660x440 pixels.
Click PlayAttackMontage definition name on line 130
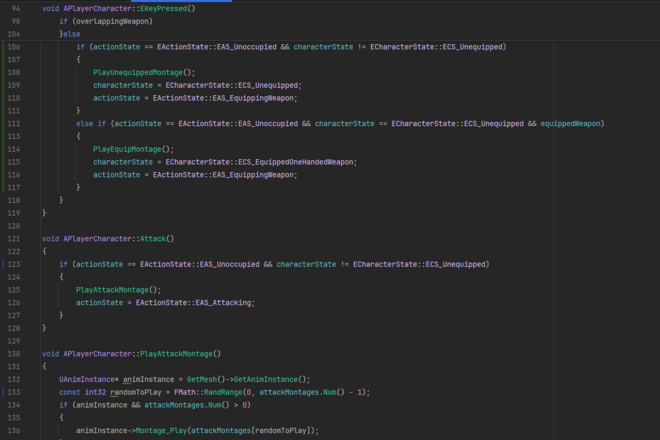click(176, 354)
